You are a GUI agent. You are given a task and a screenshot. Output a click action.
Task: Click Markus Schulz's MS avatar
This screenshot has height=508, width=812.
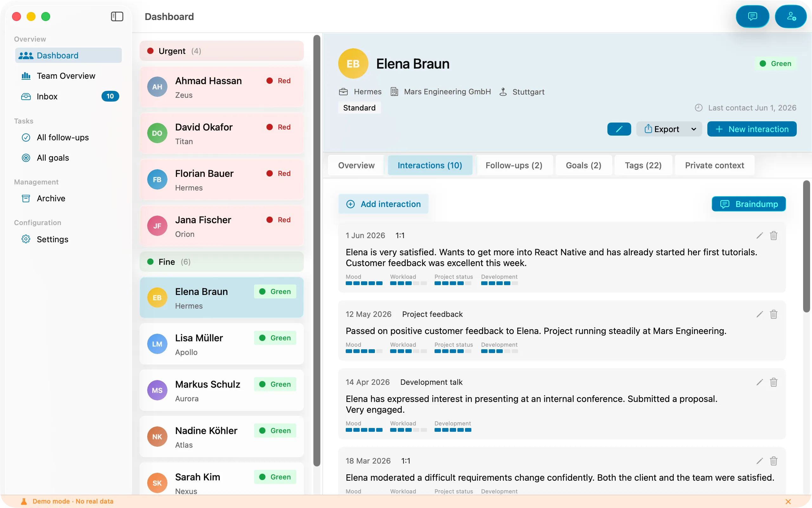pyautogui.click(x=157, y=391)
